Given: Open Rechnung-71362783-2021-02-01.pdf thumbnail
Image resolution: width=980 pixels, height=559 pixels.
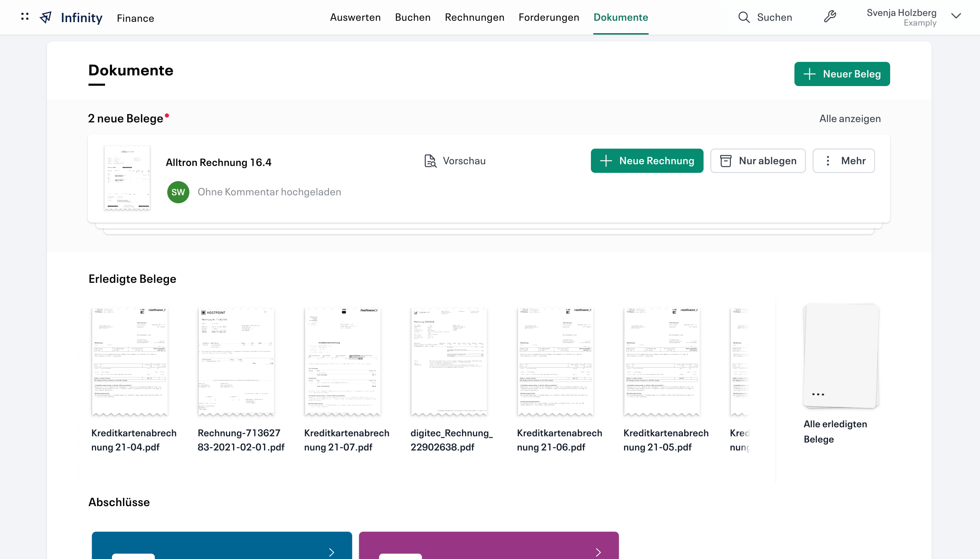Looking at the screenshot, I should tap(236, 361).
